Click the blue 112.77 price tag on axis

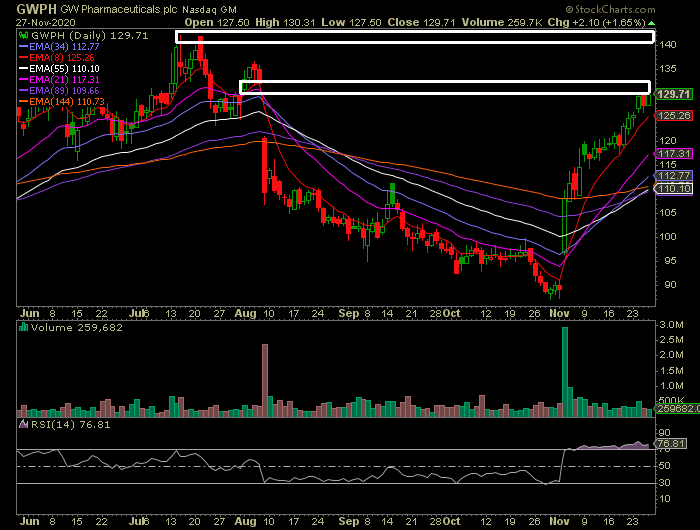coord(674,175)
